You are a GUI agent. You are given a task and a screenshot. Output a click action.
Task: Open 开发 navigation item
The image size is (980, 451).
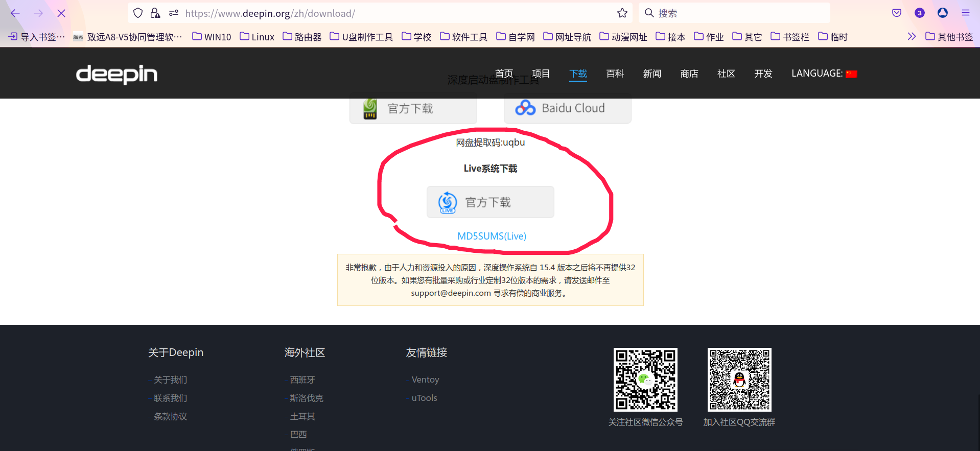point(763,74)
